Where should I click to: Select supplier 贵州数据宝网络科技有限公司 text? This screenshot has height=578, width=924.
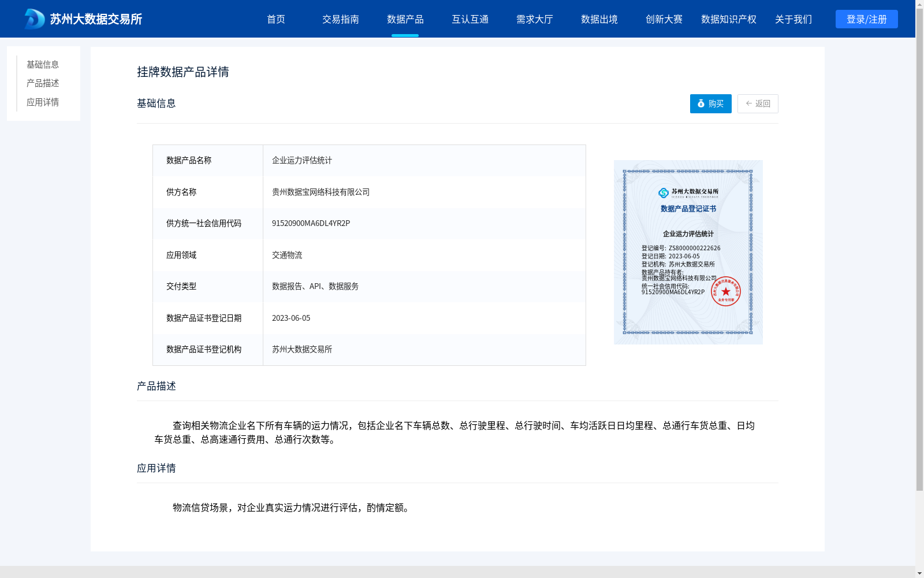tap(321, 192)
